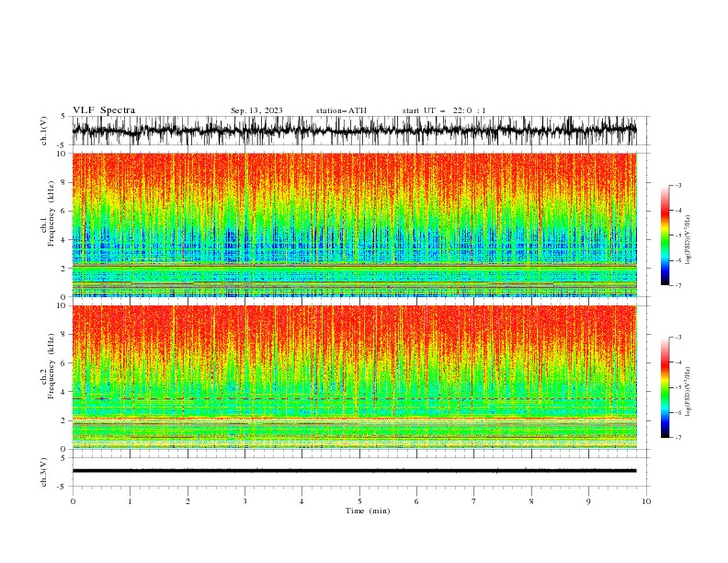Click the time axis tick label '9'
728x563 pixels.
pyautogui.click(x=588, y=501)
